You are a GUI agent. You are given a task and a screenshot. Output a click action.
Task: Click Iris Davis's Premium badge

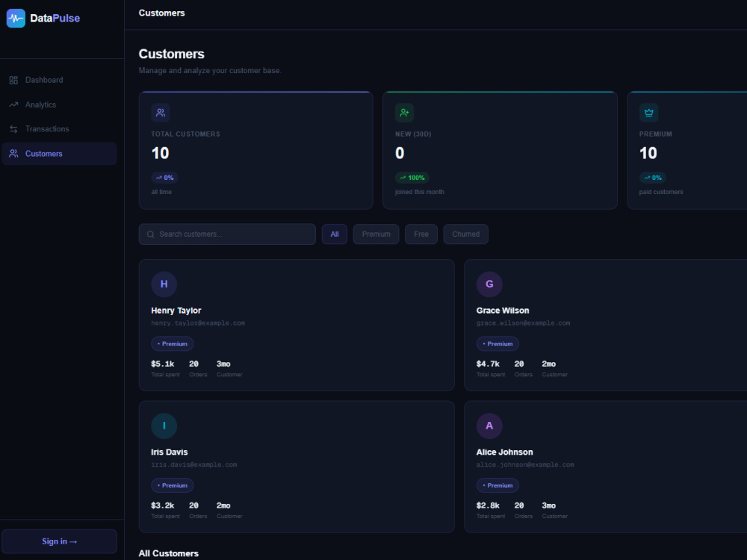tap(172, 485)
